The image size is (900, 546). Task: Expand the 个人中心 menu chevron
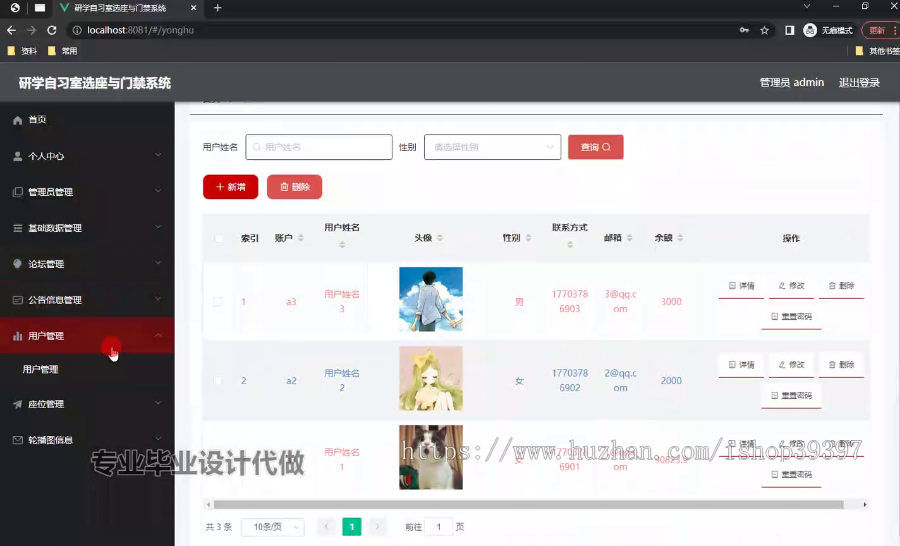pyautogui.click(x=158, y=155)
